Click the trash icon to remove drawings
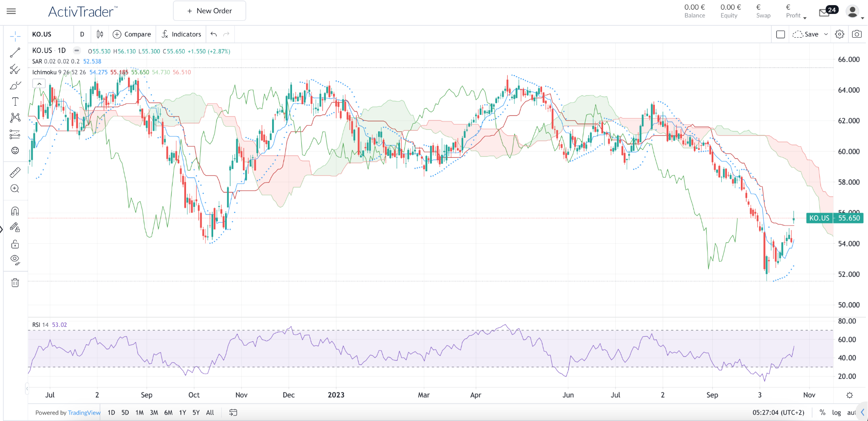The height and width of the screenshot is (421, 868). click(x=15, y=283)
